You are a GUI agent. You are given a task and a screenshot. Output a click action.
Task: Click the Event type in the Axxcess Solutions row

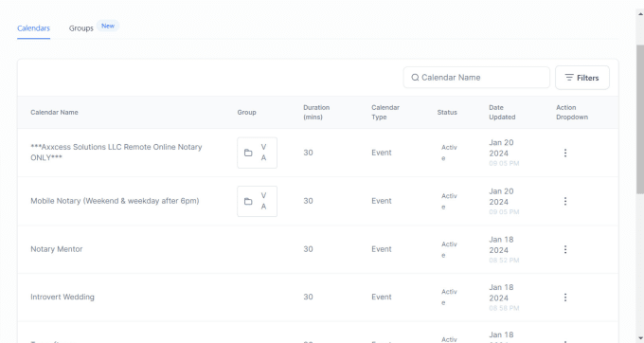pos(382,153)
